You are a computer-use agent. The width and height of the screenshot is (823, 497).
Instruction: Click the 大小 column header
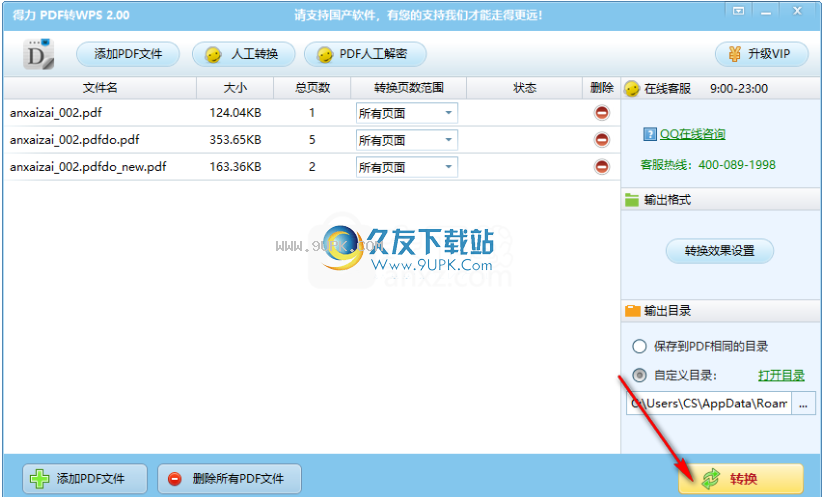pos(235,88)
